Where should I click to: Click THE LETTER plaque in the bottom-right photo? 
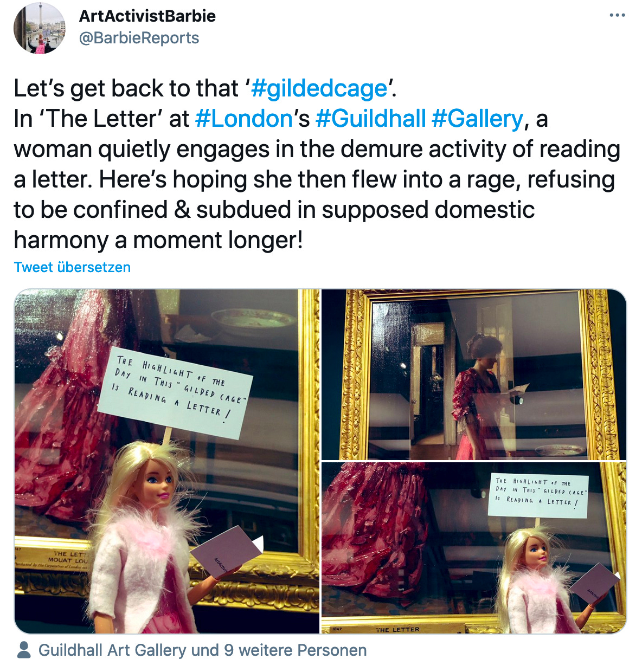(x=398, y=629)
